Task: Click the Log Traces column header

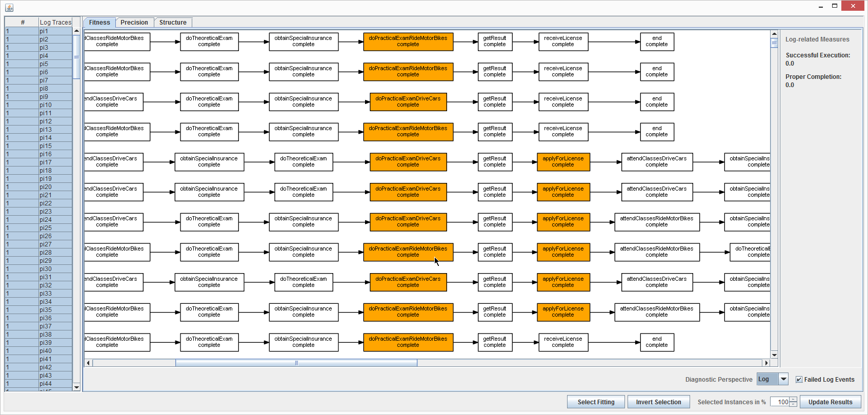Action: point(55,22)
